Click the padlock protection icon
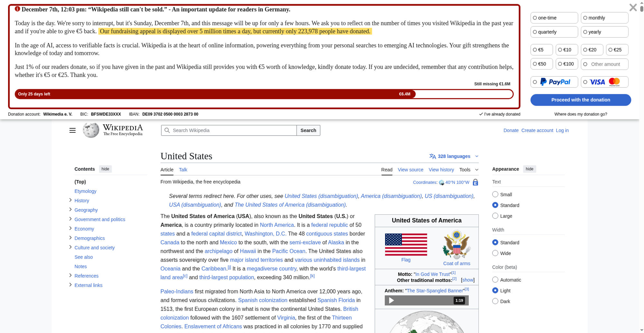This screenshot has height=333, width=644. pos(475,182)
